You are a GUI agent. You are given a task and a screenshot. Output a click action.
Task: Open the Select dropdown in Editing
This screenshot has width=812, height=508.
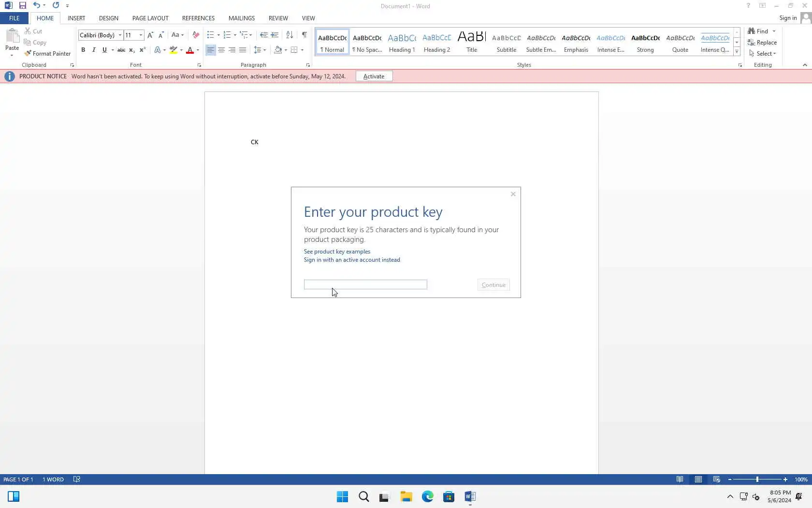(762, 54)
